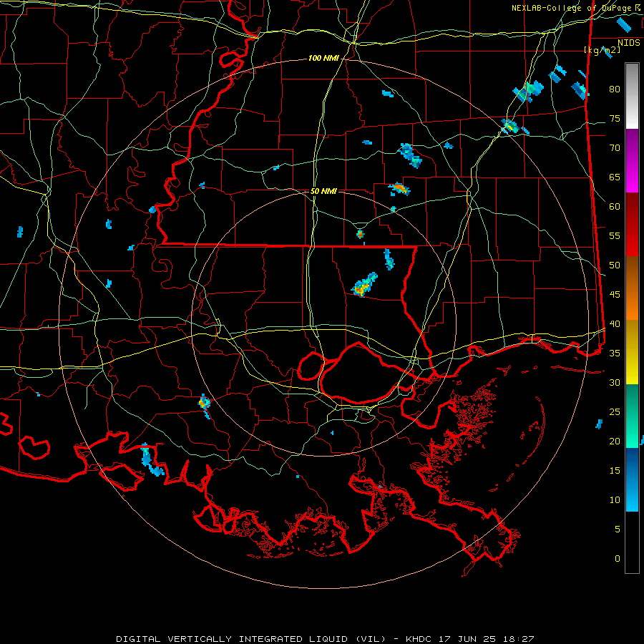644x644 pixels.
Task: Select the NIDS label text
Action: click(x=629, y=43)
